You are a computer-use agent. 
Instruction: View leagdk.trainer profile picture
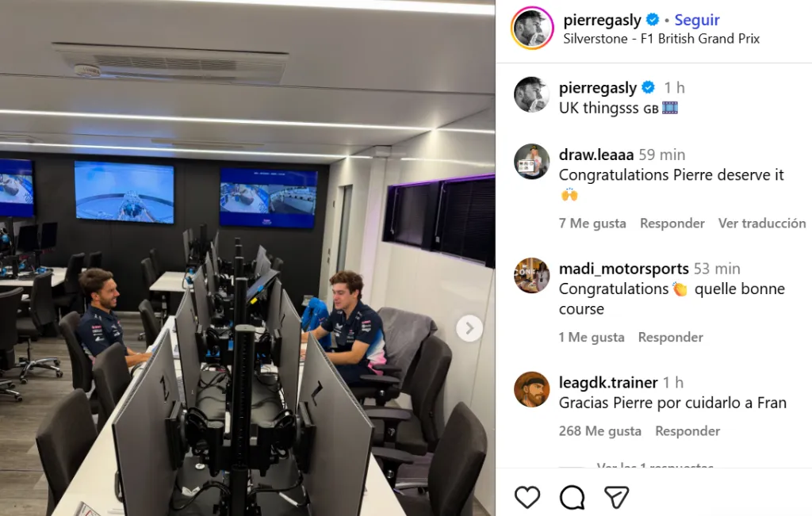531,388
